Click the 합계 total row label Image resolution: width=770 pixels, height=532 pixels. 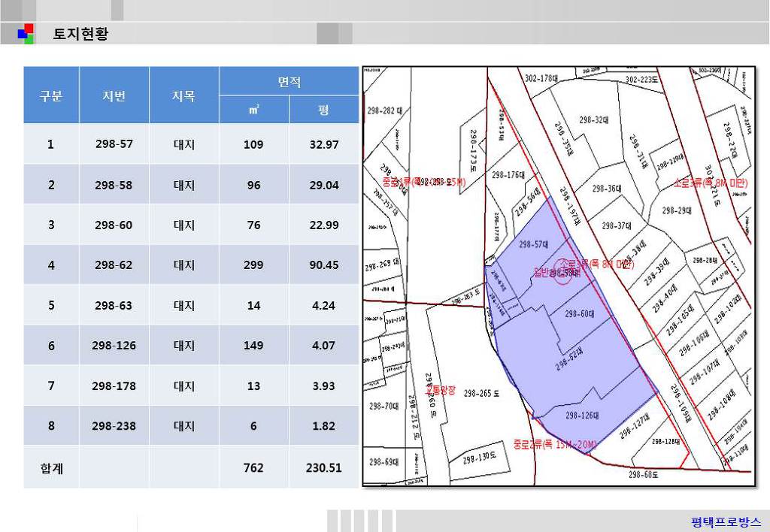tap(51, 467)
